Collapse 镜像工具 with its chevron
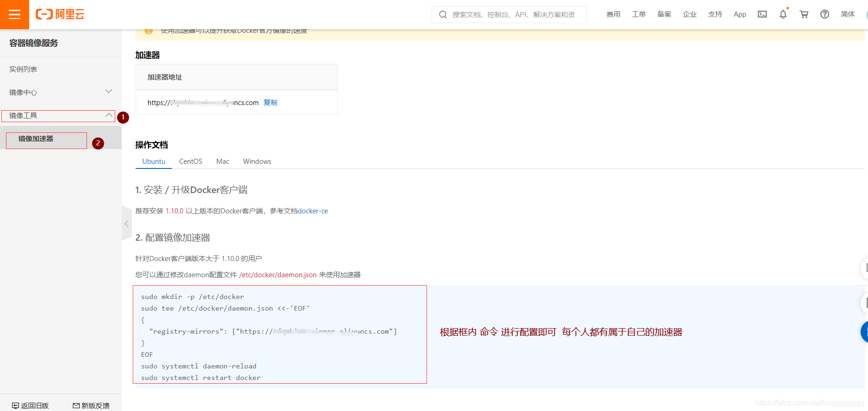The width and height of the screenshot is (868, 411). pos(109,115)
